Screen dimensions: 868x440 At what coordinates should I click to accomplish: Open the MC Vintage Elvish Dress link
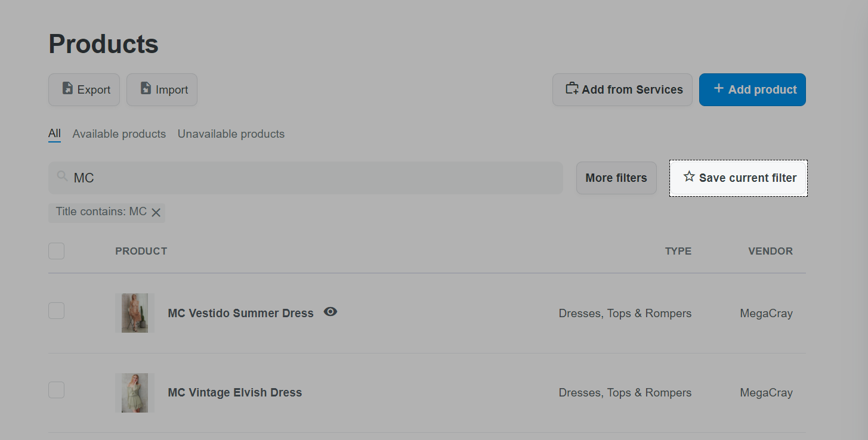235,392
